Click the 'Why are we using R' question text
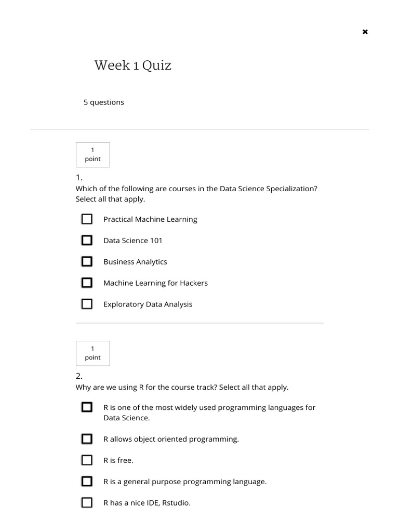Image resolution: width=399 pixels, height=532 pixels. [x=182, y=387]
